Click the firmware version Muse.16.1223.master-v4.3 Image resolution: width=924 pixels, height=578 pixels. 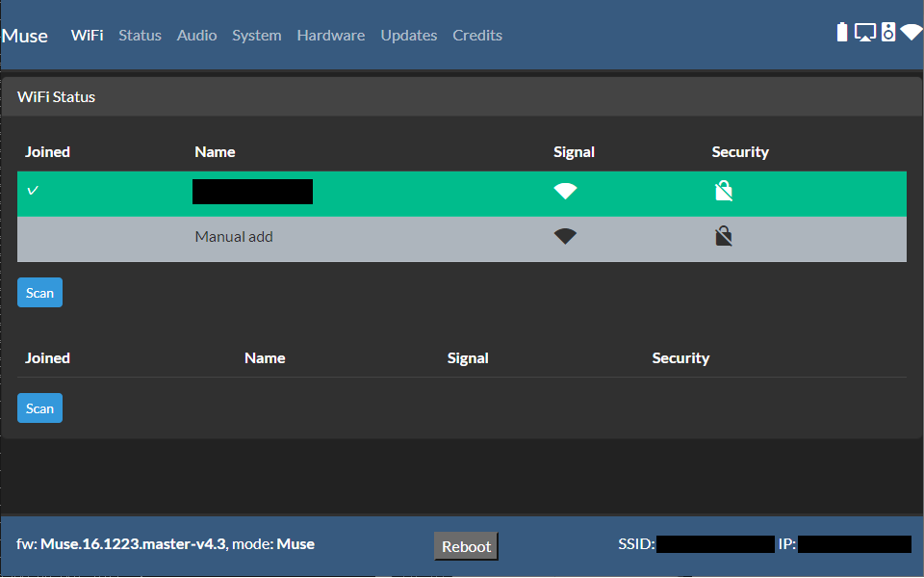tap(133, 543)
